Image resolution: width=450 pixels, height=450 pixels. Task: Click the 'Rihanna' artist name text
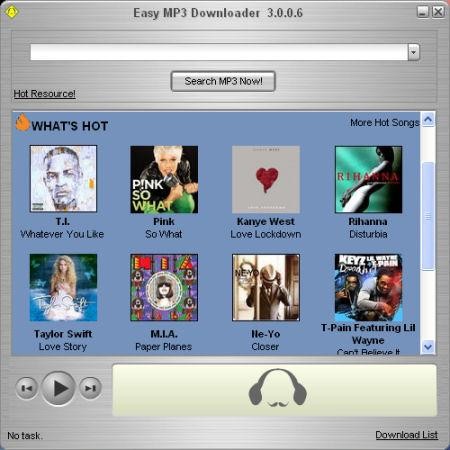[368, 222]
